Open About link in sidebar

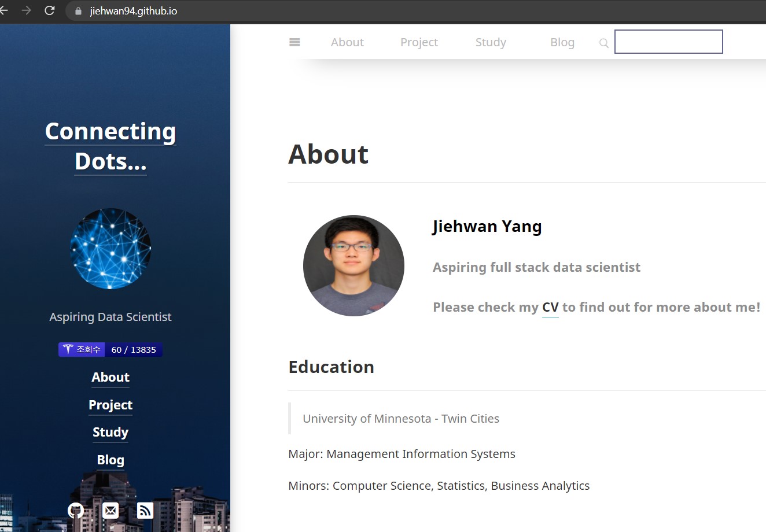(x=111, y=377)
